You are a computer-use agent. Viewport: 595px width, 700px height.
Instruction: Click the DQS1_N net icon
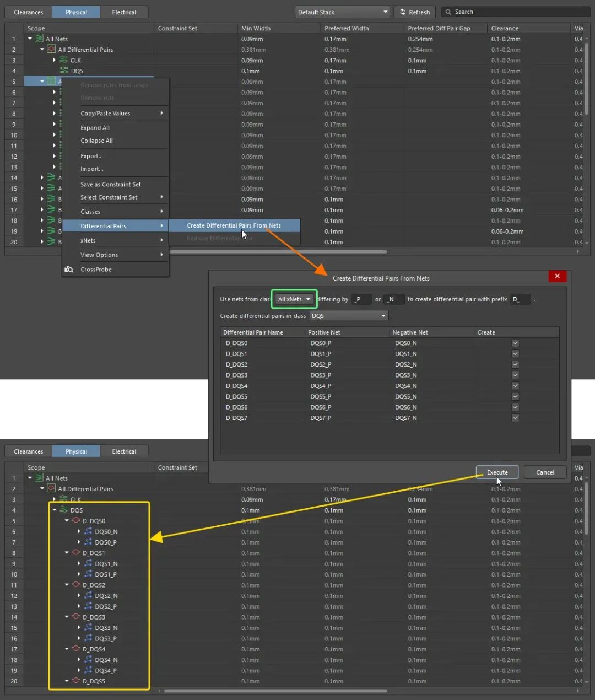tap(88, 563)
